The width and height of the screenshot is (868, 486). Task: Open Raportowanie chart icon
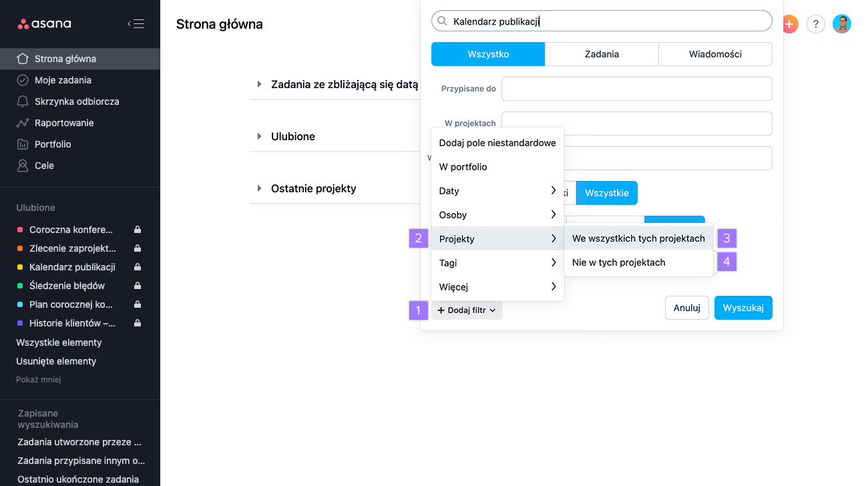coord(23,123)
